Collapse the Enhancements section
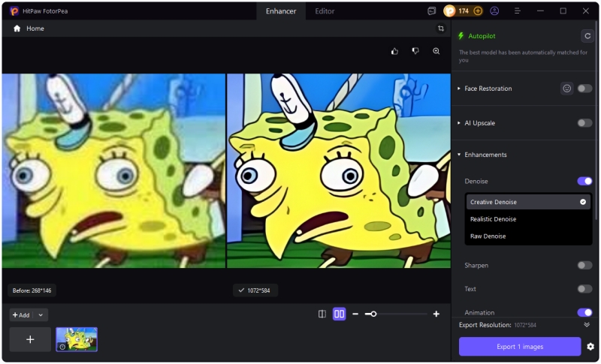 click(x=459, y=155)
